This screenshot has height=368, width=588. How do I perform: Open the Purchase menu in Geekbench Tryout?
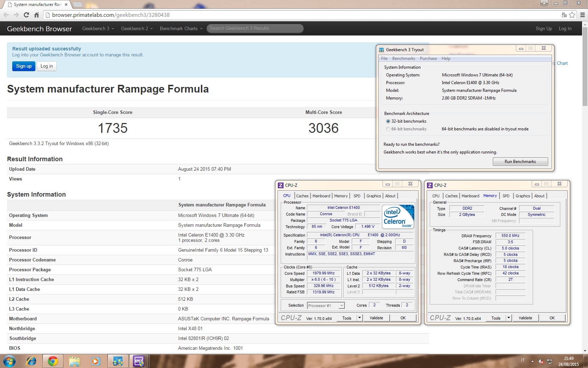coord(428,59)
